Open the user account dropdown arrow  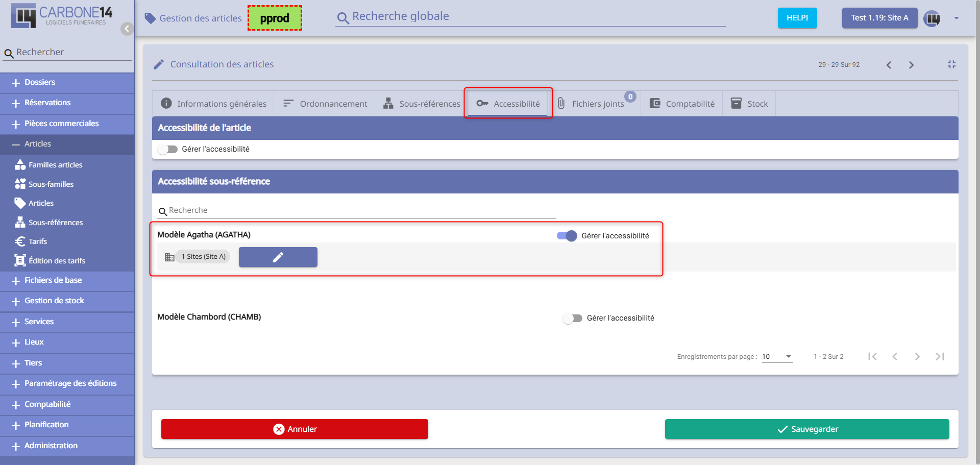tap(956, 18)
